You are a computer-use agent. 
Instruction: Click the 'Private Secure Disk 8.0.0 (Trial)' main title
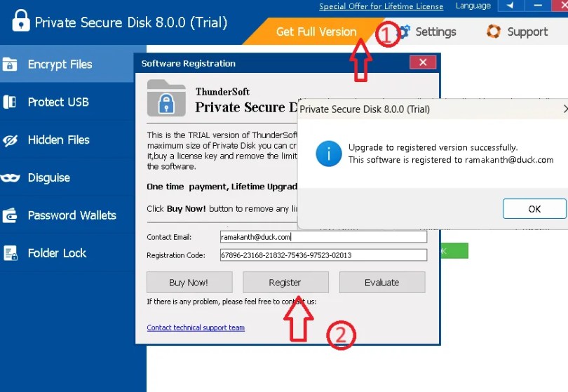(x=131, y=22)
